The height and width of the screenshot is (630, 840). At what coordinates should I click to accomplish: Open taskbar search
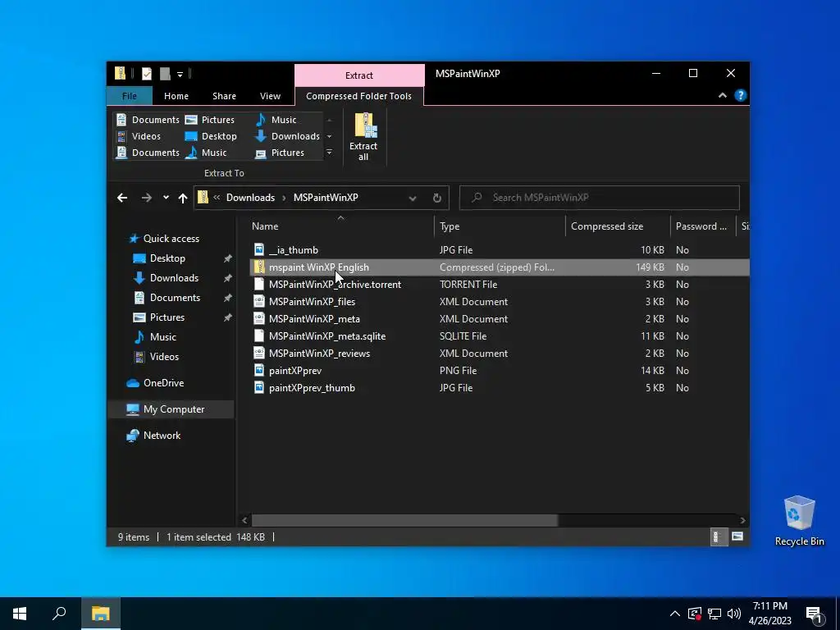pyautogui.click(x=59, y=614)
